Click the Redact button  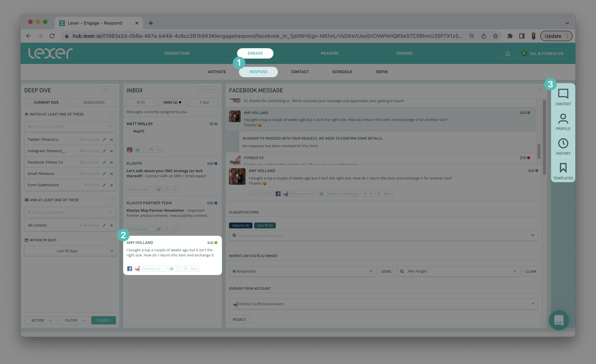(239, 319)
